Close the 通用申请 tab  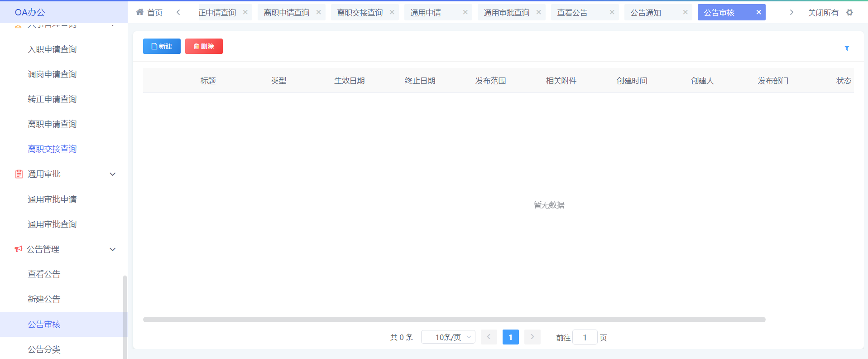465,12
